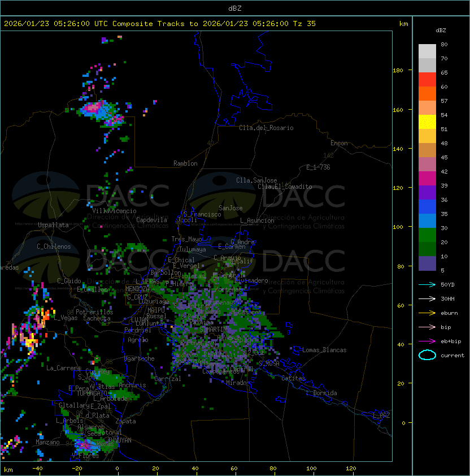Select the darker gray 70-65 dBZ swatch
470x476 pixels.
point(427,65)
